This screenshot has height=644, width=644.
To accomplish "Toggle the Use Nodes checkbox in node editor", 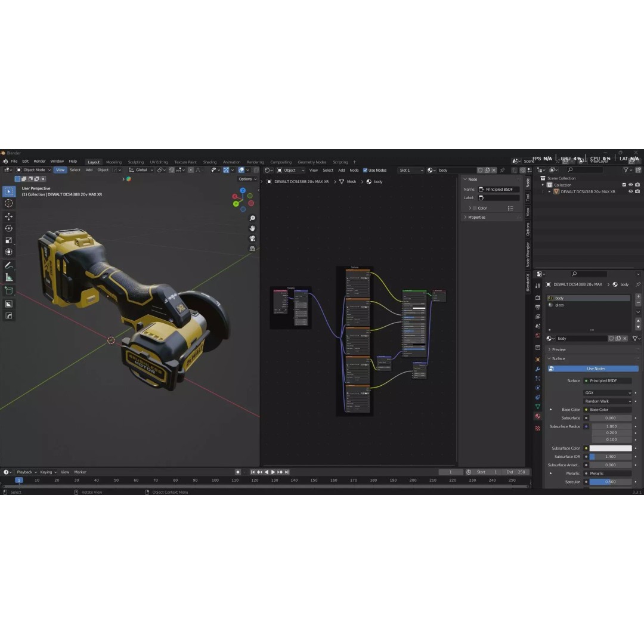I will pos(365,170).
